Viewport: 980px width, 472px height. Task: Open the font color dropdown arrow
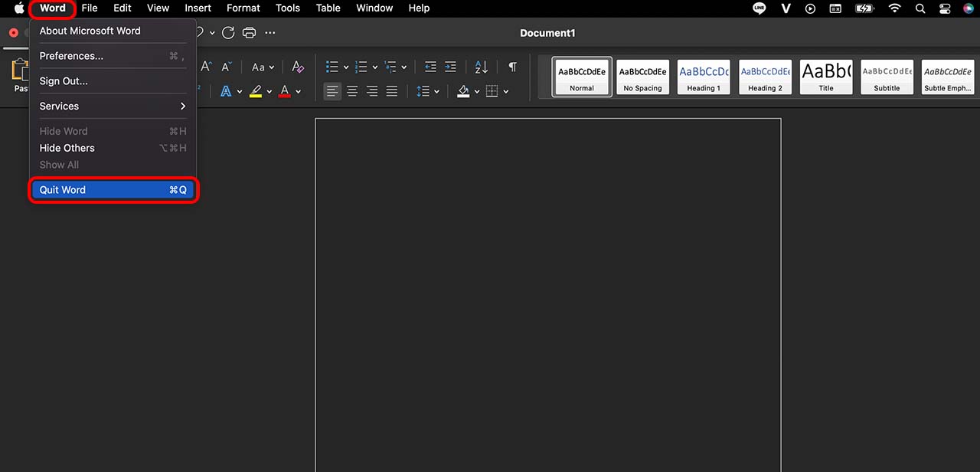(298, 91)
